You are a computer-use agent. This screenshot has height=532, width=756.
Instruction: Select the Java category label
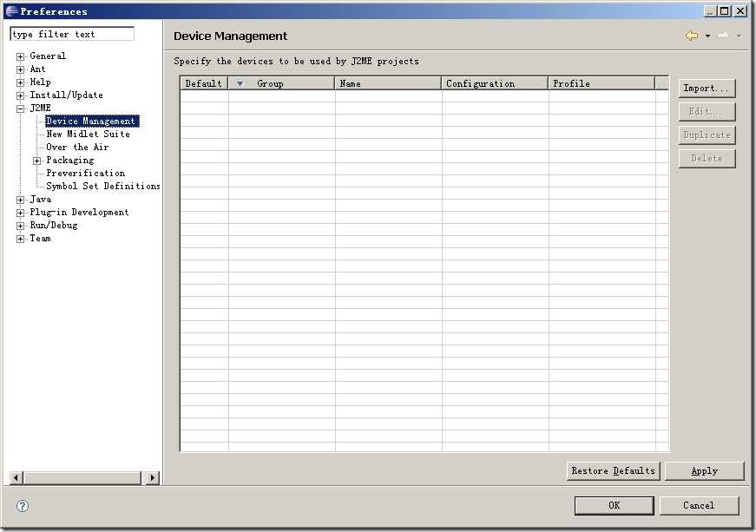click(40, 199)
